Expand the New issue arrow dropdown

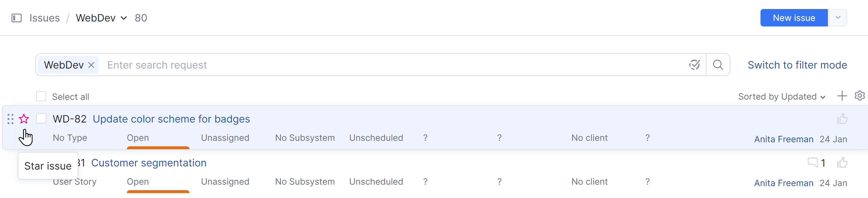click(x=838, y=18)
